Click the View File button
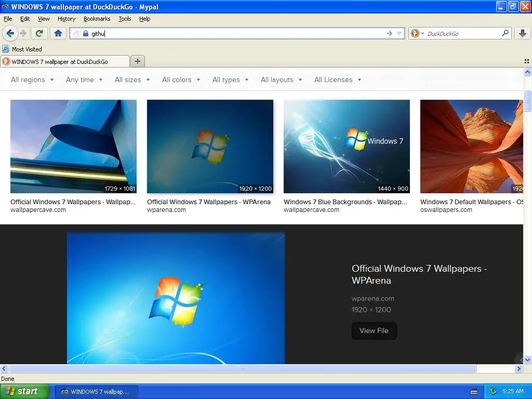This screenshot has height=399, width=532. [374, 330]
